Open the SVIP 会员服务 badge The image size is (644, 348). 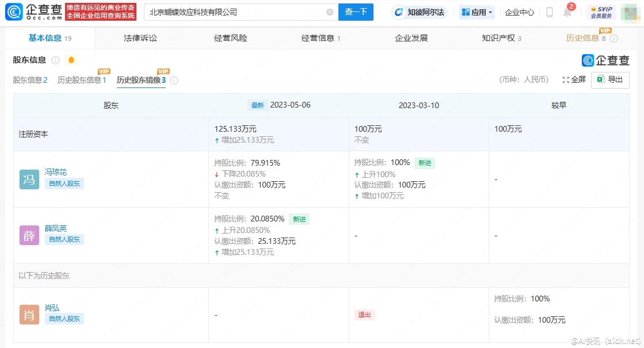coord(601,12)
